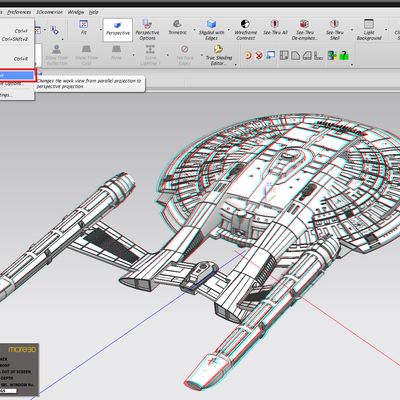The width and height of the screenshot is (400, 400).
Task: Expand the Shaded with Edges dropdown arrow
Action: click(229, 29)
